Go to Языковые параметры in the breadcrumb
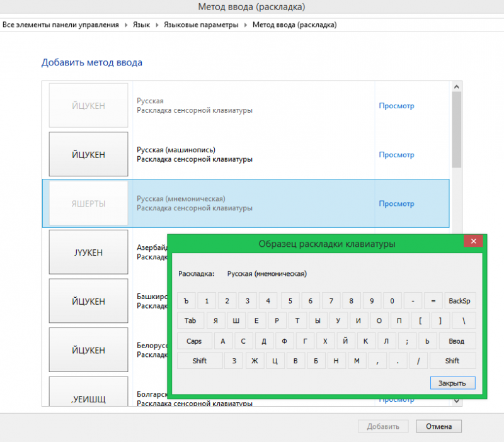The height and width of the screenshot is (442, 504). tap(201, 25)
